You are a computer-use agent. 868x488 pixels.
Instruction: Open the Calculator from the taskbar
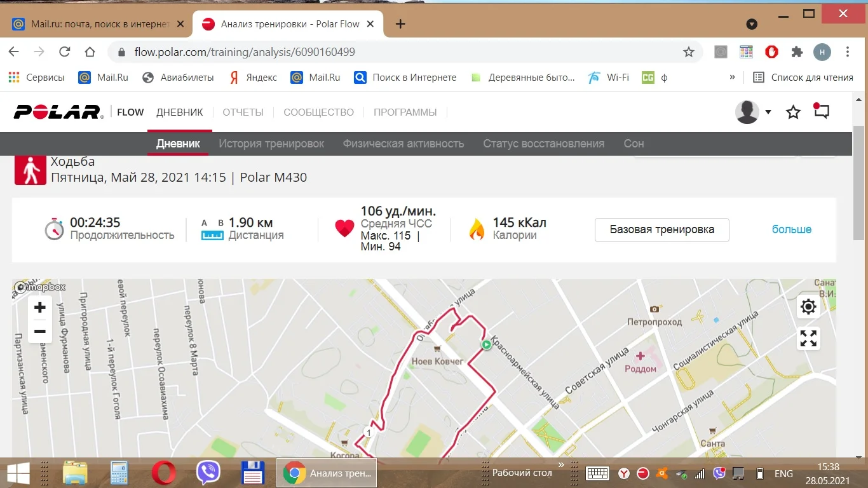tap(119, 473)
